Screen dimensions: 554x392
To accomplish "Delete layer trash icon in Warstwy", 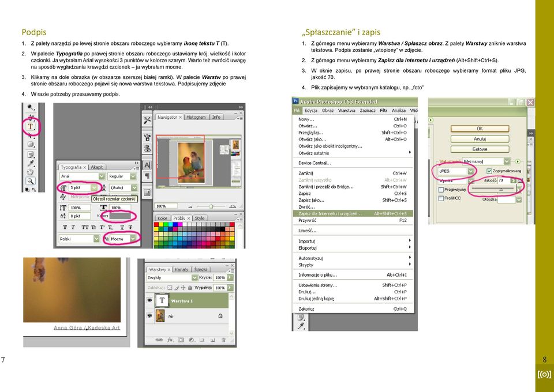I will click(223, 340).
